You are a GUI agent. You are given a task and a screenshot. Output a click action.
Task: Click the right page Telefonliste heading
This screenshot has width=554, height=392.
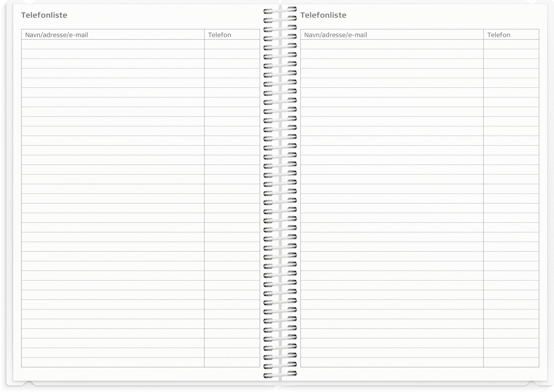[x=323, y=15]
